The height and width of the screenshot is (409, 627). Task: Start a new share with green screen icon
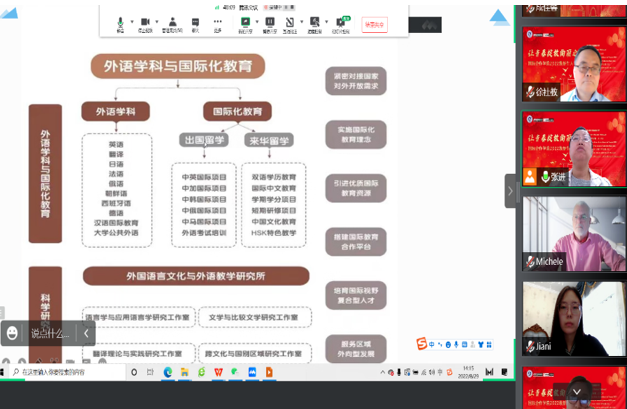pyautogui.click(x=245, y=24)
